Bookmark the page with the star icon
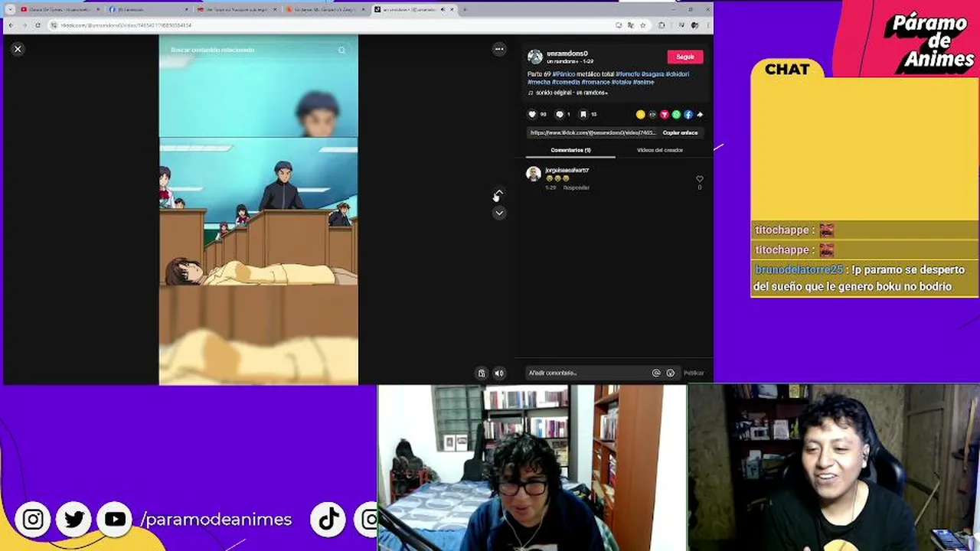The height and width of the screenshot is (551, 980). [x=642, y=25]
